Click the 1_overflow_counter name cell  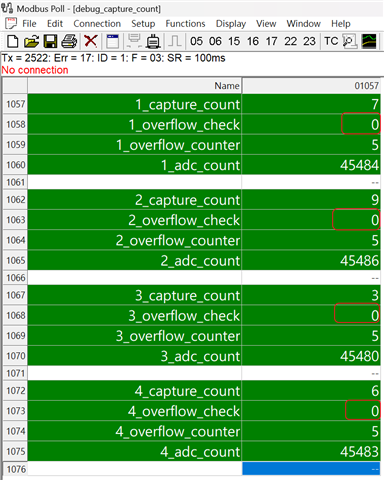coord(134,145)
